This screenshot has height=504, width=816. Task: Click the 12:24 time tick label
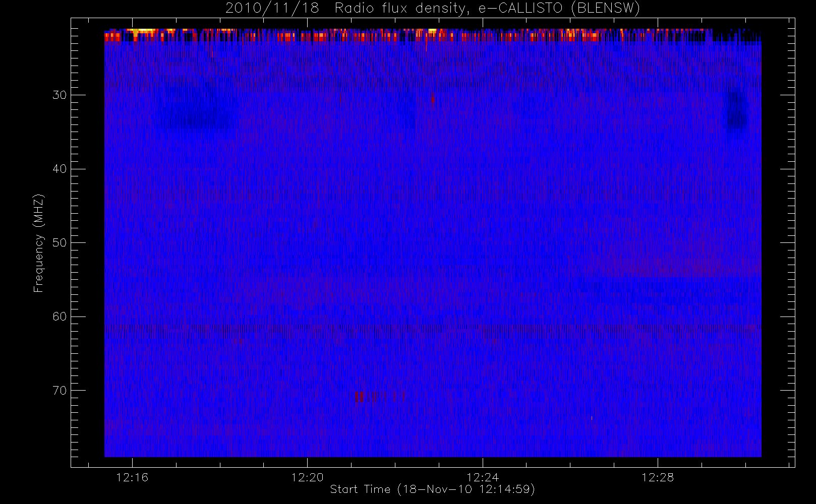coord(483,477)
